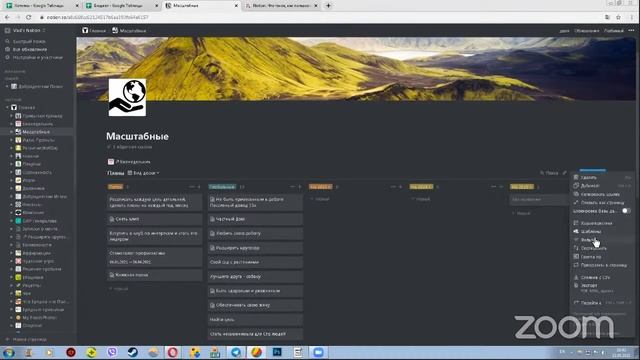The height and width of the screenshot is (360, 640).
Task: Click the Шаблоны templates icon
Action: coord(576,231)
